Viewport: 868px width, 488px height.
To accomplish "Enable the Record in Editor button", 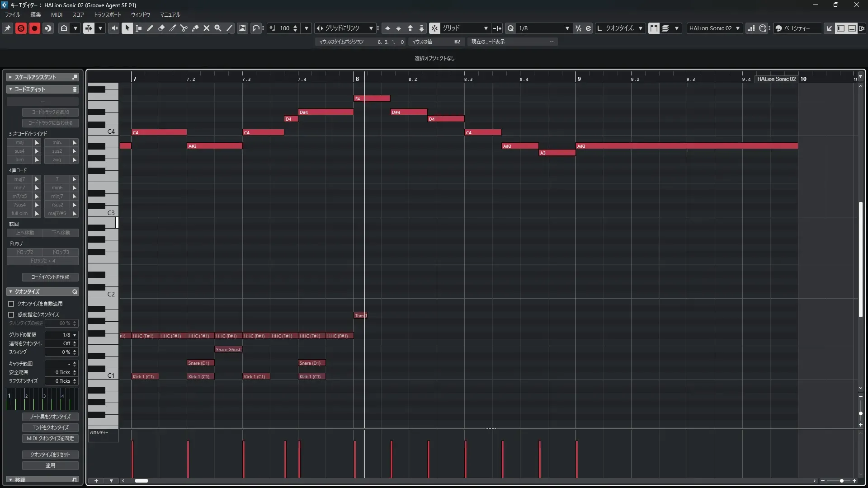I will (34, 28).
